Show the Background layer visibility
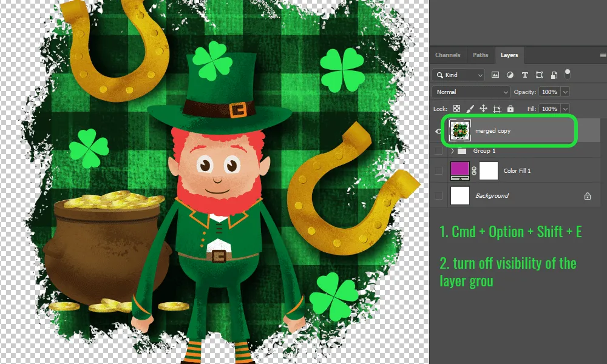The image size is (607, 364). (439, 196)
